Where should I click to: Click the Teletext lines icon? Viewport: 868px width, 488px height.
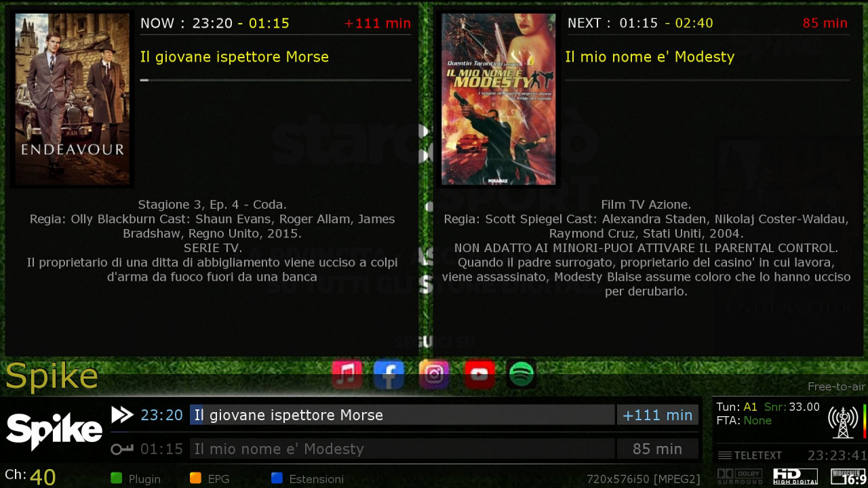point(725,455)
